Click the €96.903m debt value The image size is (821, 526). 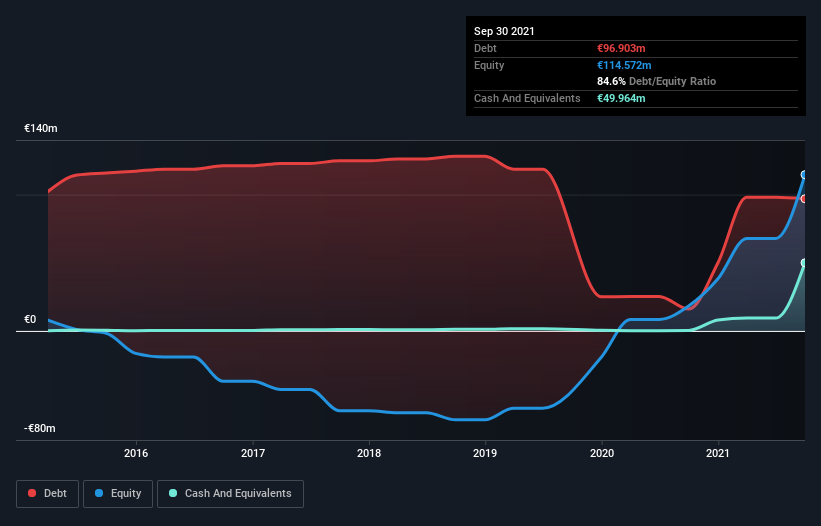(x=621, y=48)
